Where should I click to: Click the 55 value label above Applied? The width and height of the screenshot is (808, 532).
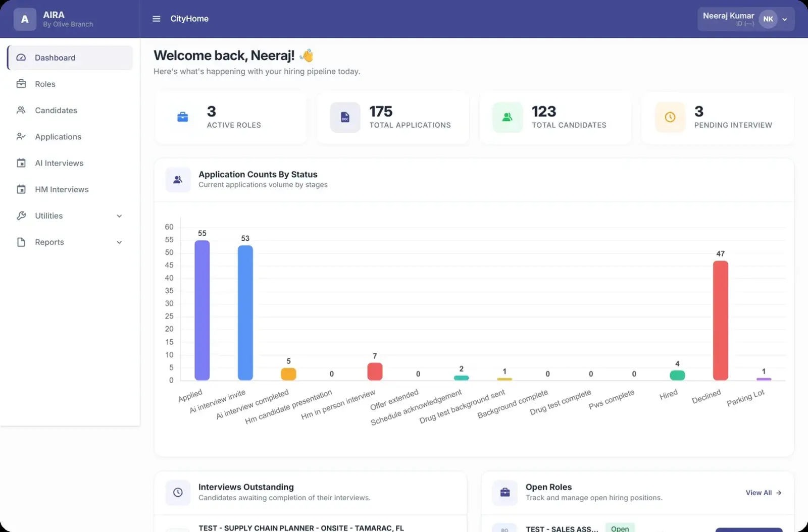pyautogui.click(x=202, y=233)
